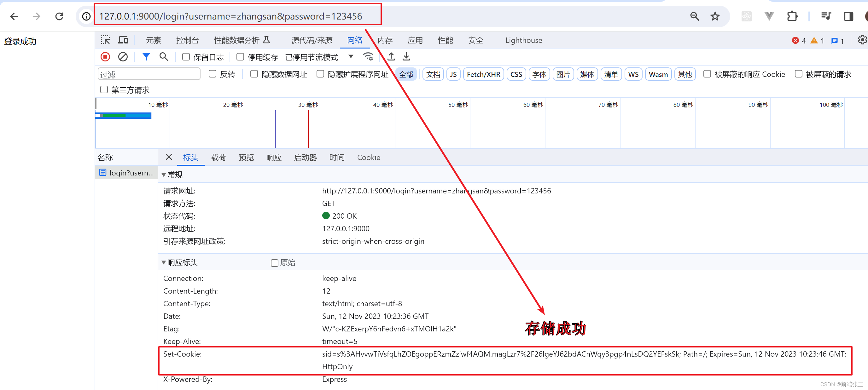
Task: Toggle the browser side panel icon
Action: 848,16
